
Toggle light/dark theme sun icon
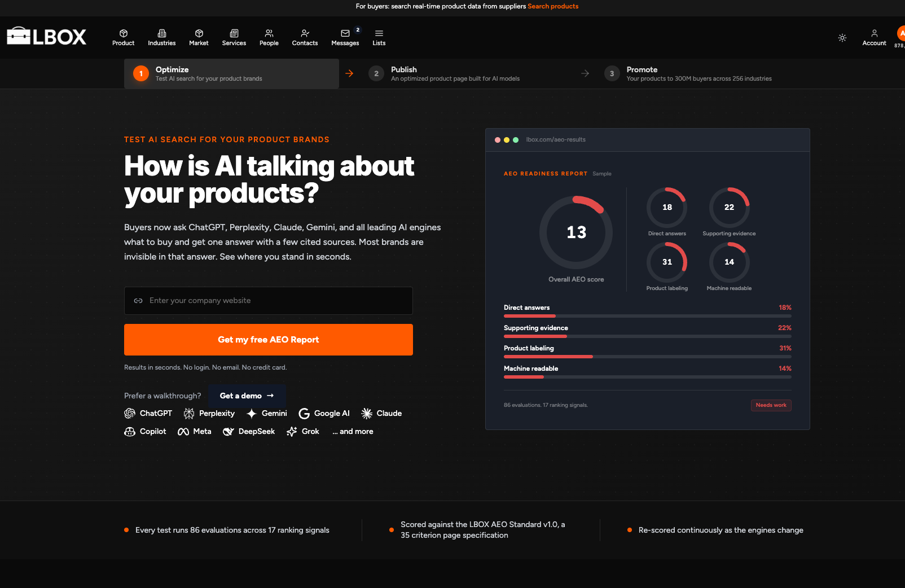(x=842, y=38)
